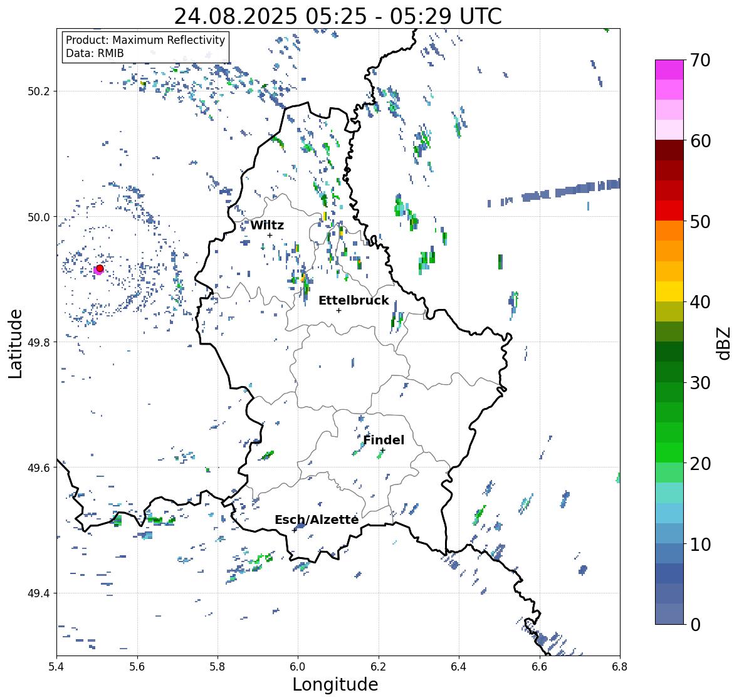Click the magenta swatch at colorbar top

coord(669,70)
